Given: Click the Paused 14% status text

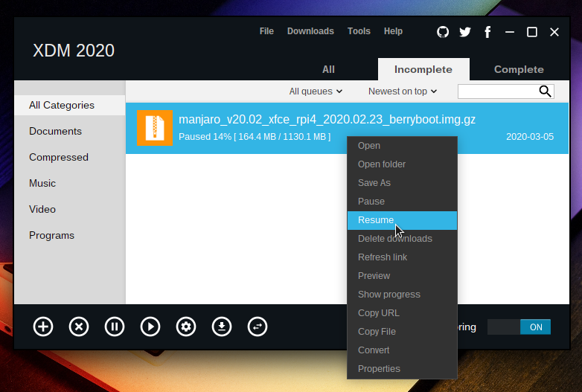Looking at the screenshot, I should pos(255,137).
